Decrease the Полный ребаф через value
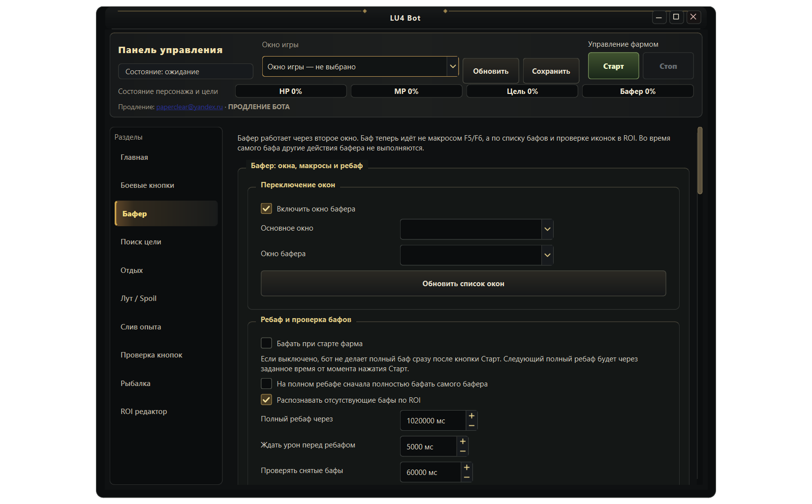Viewport: 812px width, 504px height. tap(471, 425)
